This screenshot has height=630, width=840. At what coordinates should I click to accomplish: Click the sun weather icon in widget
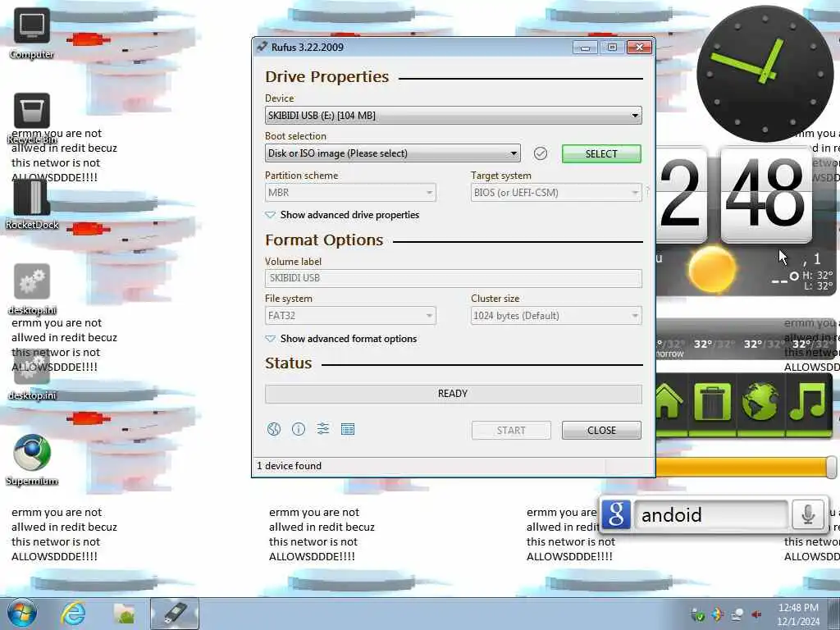(x=711, y=269)
